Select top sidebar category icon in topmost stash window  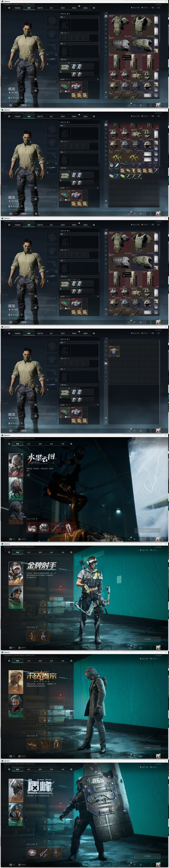click(x=106, y=16)
